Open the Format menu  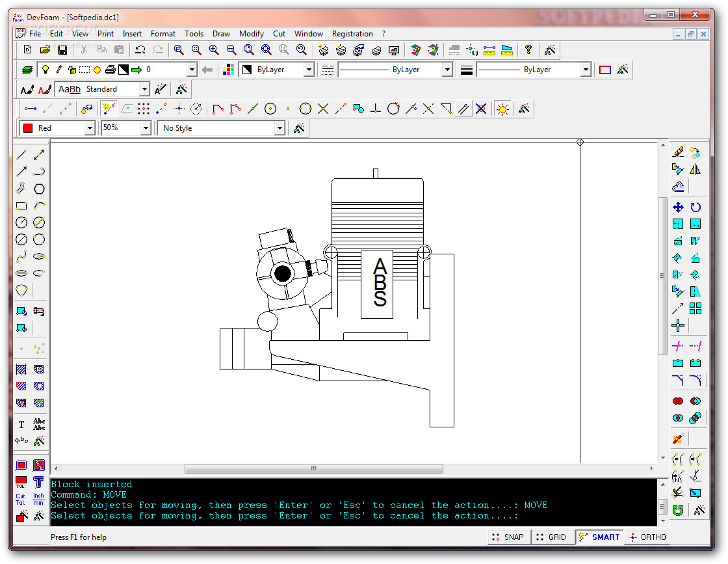click(163, 34)
